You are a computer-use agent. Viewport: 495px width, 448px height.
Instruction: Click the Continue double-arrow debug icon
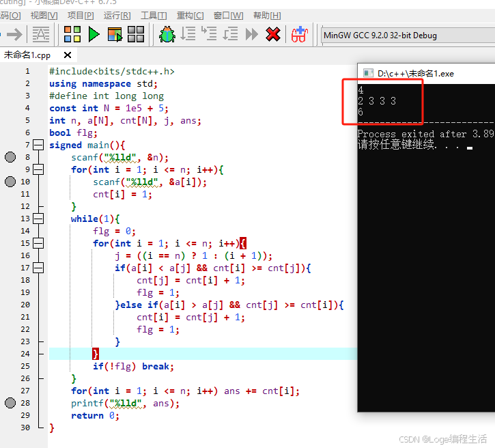tap(252, 34)
